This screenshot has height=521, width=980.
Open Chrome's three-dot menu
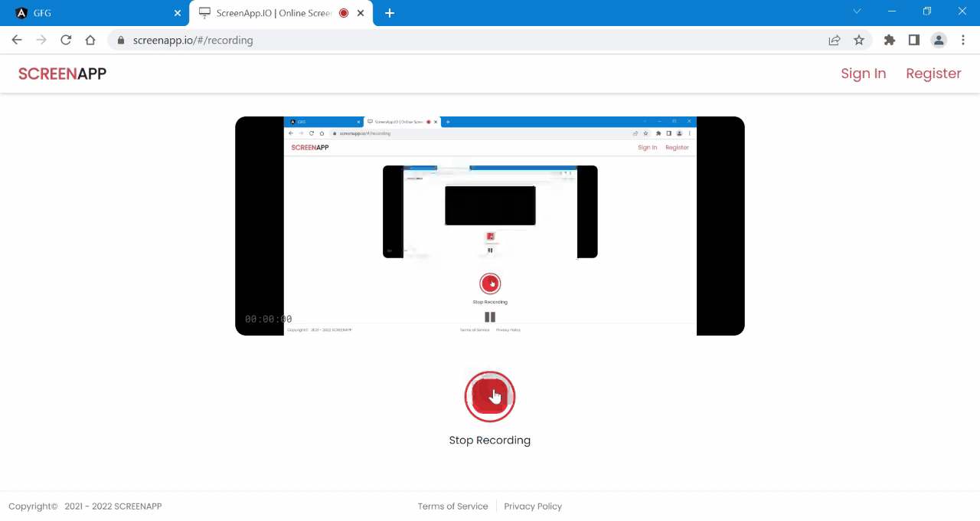point(962,40)
